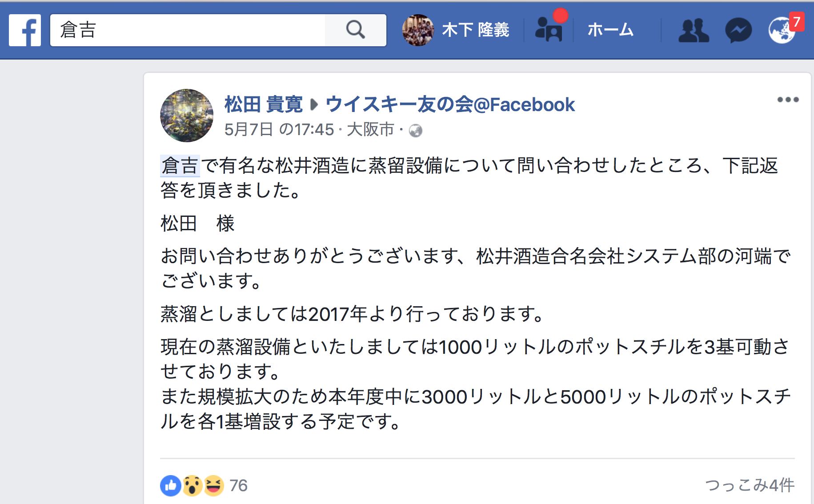Screen dimensions: 814x504
Task: Open the Messenger icon
Action: click(738, 30)
